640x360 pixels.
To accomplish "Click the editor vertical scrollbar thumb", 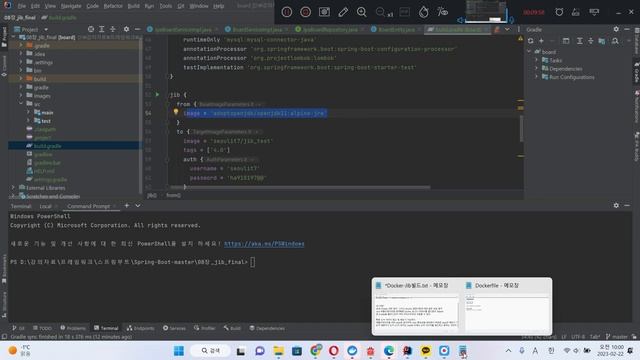I will [521, 128].
